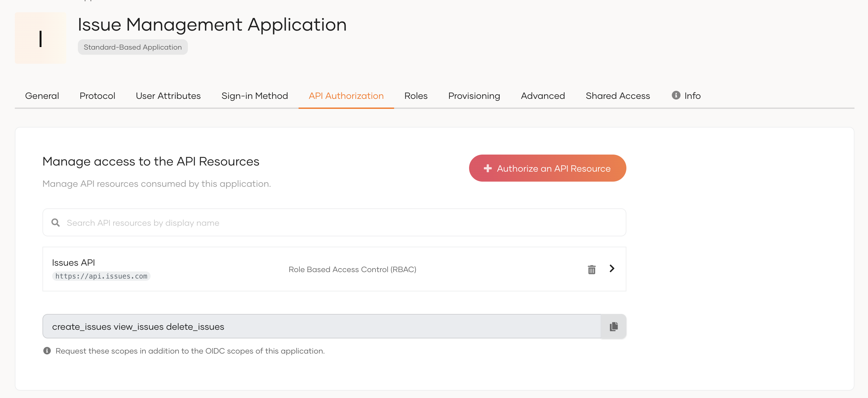Open the Provisioning tab
The height and width of the screenshot is (398, 868).
(x=474, y=96)
